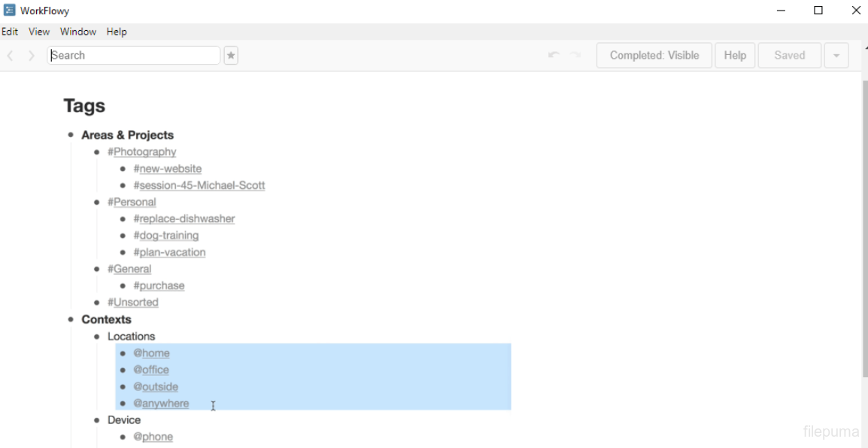The image size is (868, 448).
Task: Click the Help button in toolbar
Action: point(734,56)
